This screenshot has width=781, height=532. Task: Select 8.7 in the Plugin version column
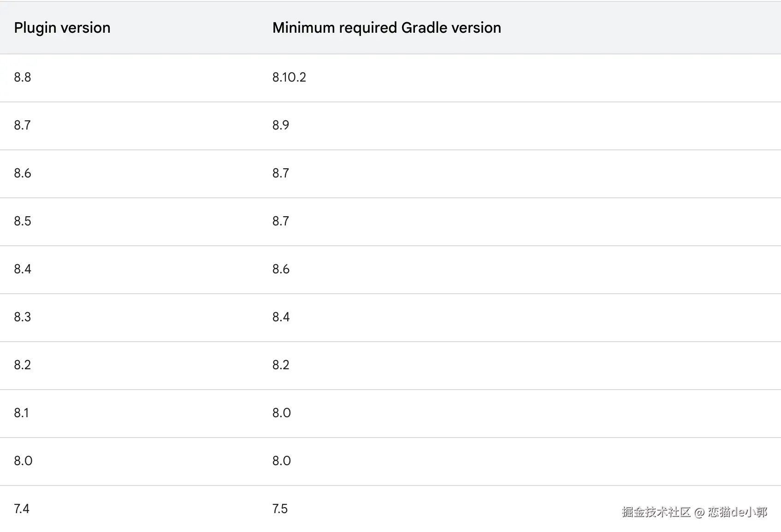[22, 125]
